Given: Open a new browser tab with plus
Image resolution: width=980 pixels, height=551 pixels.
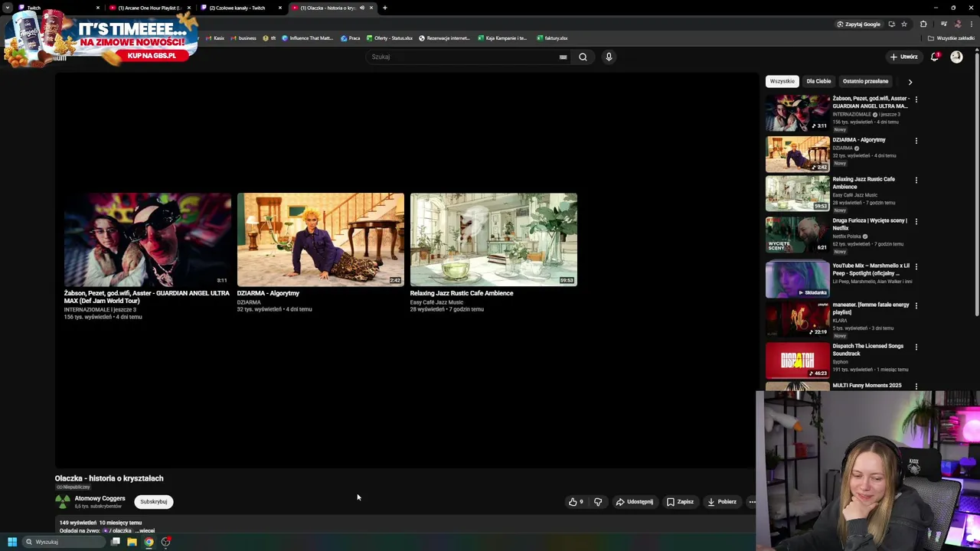Looking at the screenshot, I should (384, 8).
